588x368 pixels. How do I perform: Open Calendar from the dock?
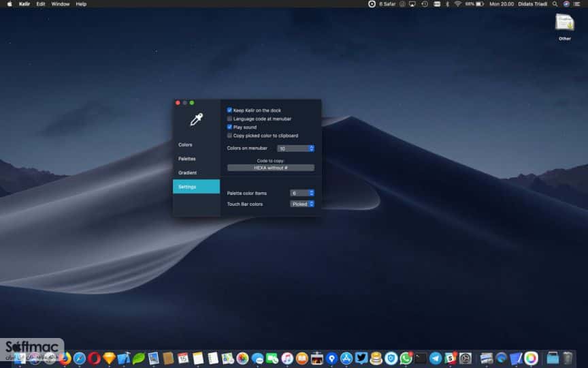tap(183, 358)
